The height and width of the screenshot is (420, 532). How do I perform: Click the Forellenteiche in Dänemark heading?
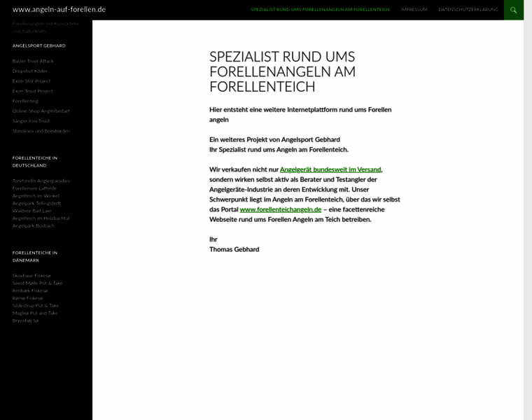point(35,256)
